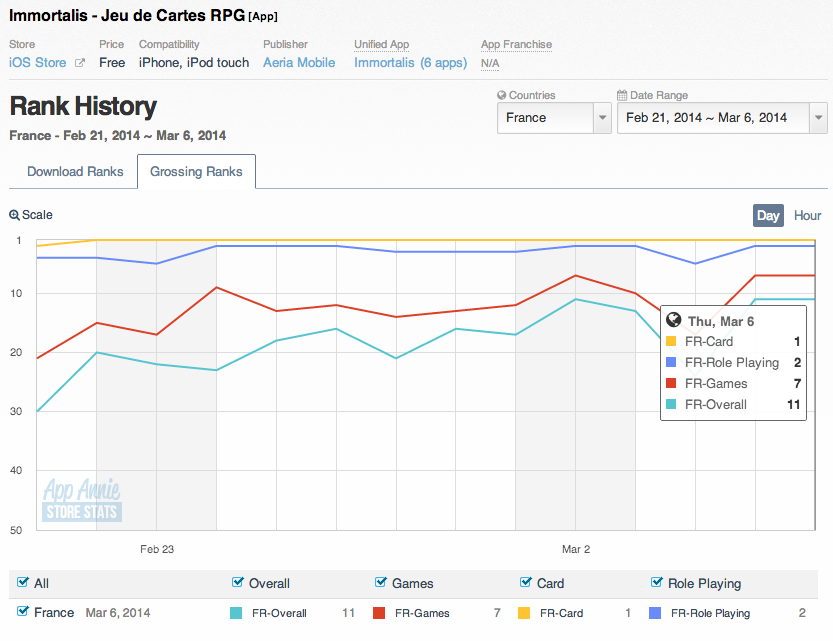Open the France countries dropdown
The width and height of the screenshot is (833, 641).
pyautogui.click(x=554, y=118)
